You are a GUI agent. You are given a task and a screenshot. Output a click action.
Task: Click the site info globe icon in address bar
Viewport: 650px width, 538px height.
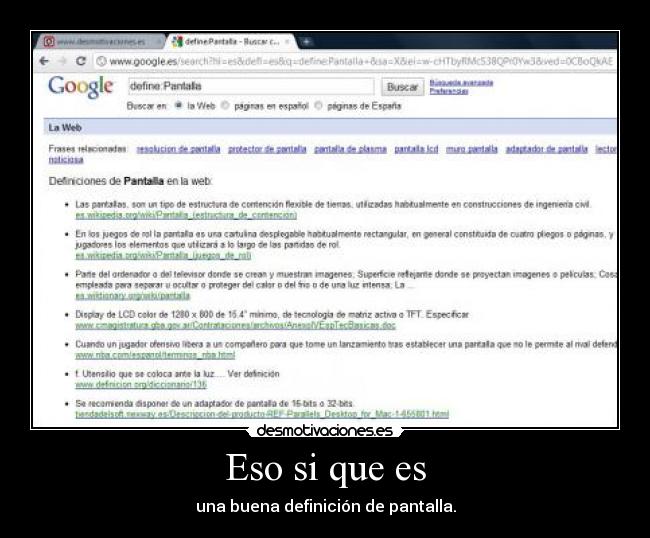tap(101, 61)
